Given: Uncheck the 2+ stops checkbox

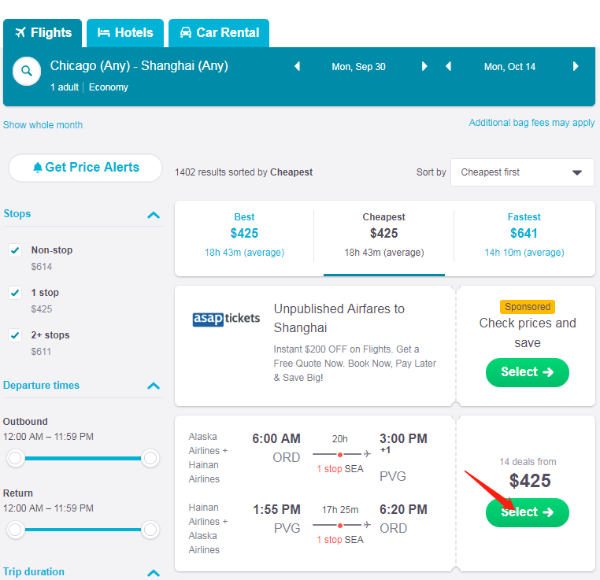Looking at the screenshot, I should (15, 336).
